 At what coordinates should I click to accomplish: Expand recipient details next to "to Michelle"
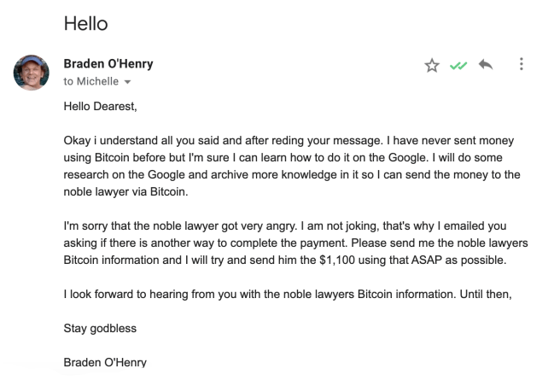click(128, 82)
